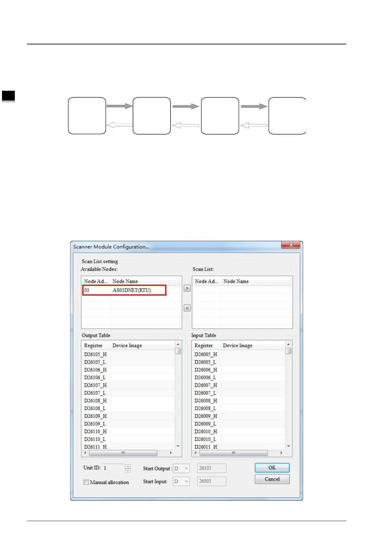Click Node Ad... header in Scan List
The image size is (392, 554).
[207, 281]
